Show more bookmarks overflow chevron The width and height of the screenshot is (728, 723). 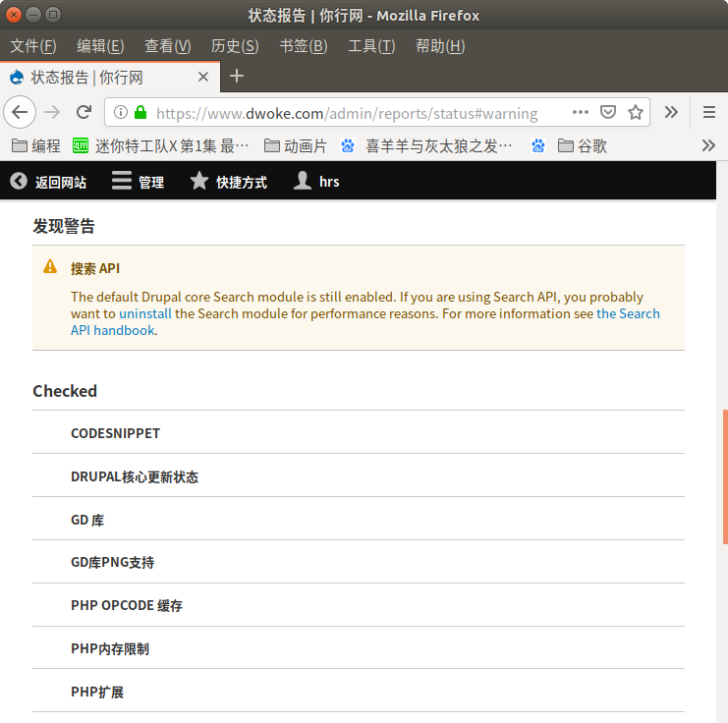pos(708,145)
